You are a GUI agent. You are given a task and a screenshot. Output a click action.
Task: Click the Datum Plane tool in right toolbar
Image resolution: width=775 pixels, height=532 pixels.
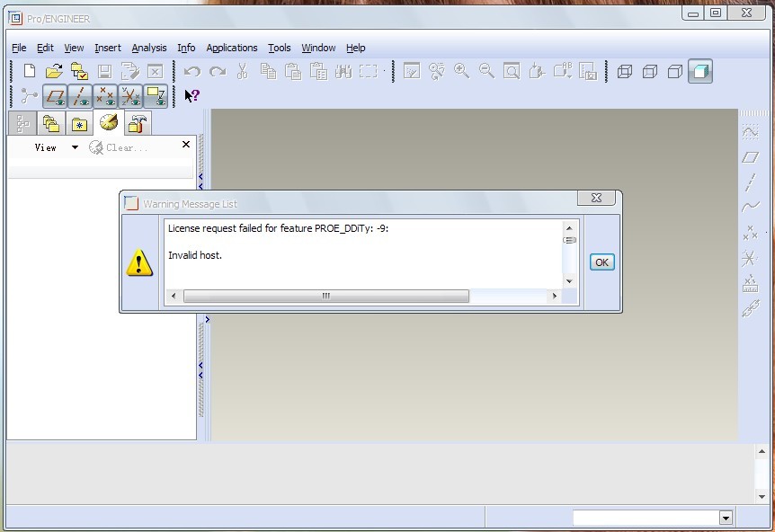751,157
